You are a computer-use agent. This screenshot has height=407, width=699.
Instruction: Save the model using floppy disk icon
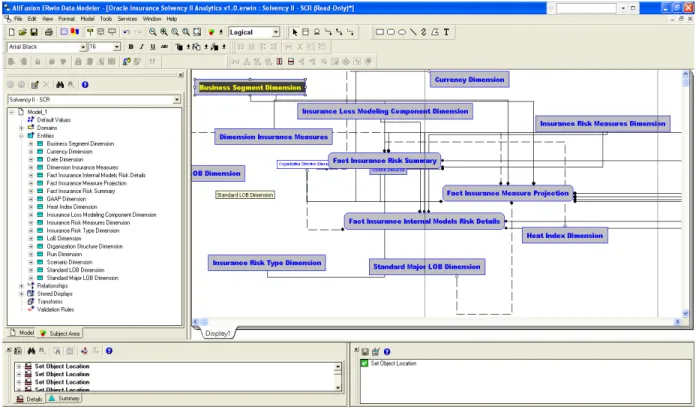coord(33,32)
